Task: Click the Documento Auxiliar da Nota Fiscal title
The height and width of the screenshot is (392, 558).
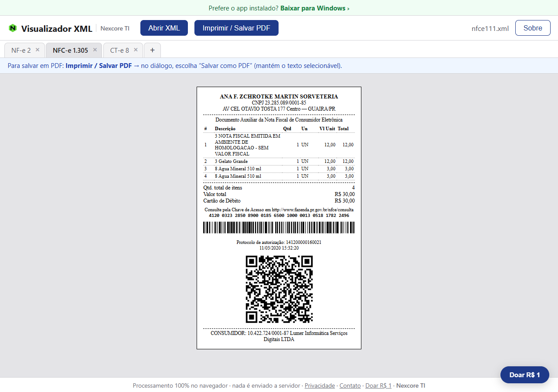Action: click(x=279, y=120)
